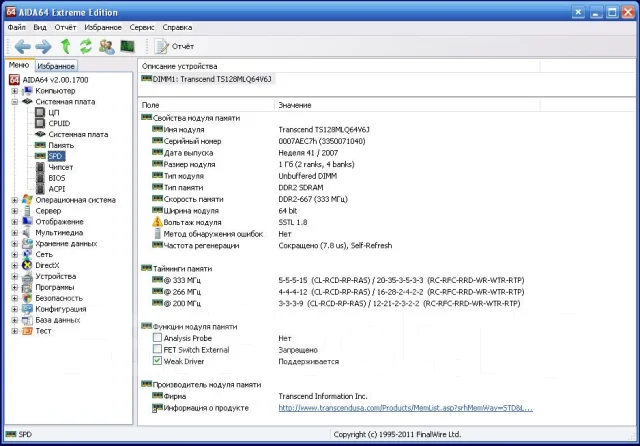Click the Безопасность shield icon
Viewport: 640px width, 446px height.
(x=27, y=298)
